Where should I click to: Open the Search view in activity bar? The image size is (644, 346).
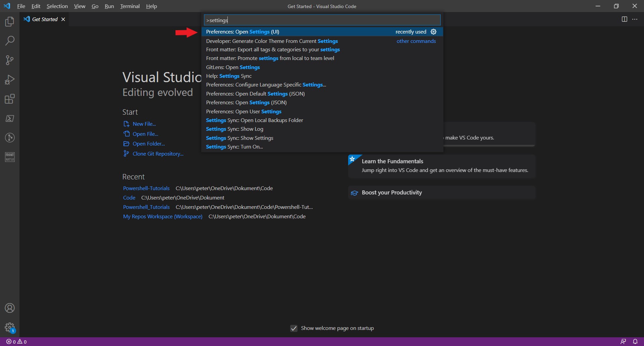coord(10,41)
